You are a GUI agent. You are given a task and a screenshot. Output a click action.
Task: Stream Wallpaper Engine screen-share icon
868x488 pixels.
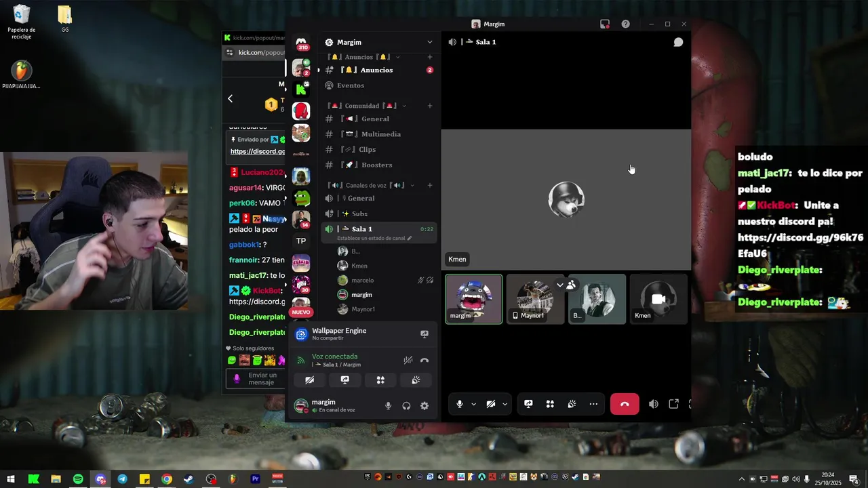tap(425, 334)
